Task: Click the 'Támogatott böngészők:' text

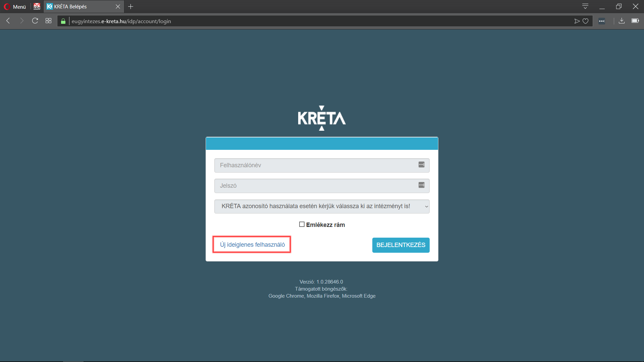Action: [321, 289]
